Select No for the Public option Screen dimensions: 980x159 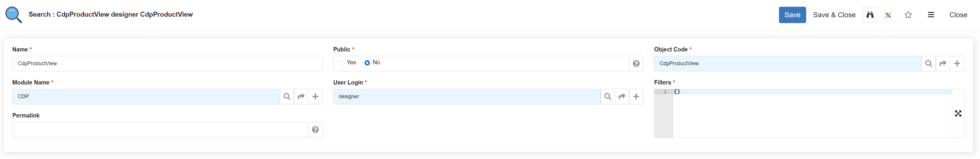pyautogui.click(x=367, y=63)
